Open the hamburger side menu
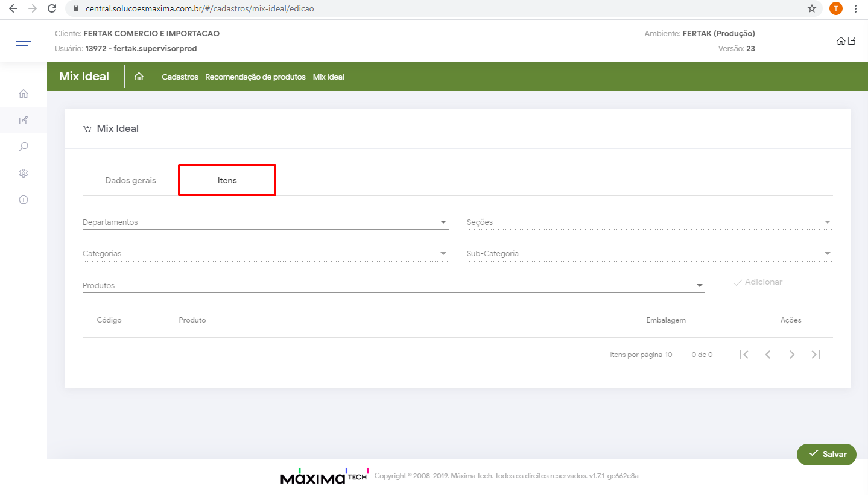Viewport: 868px width, 495px height. [24, 42]
